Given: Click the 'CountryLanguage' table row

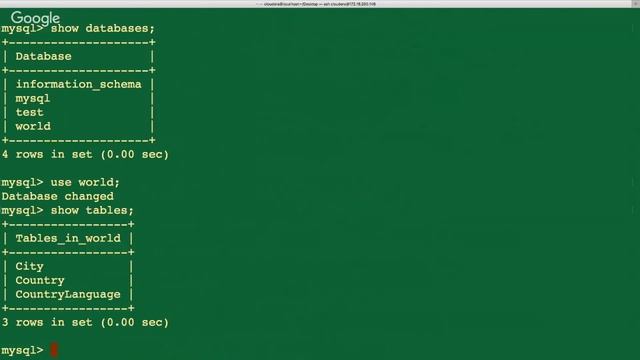Looking at the screenshot, I should [68, 294].
